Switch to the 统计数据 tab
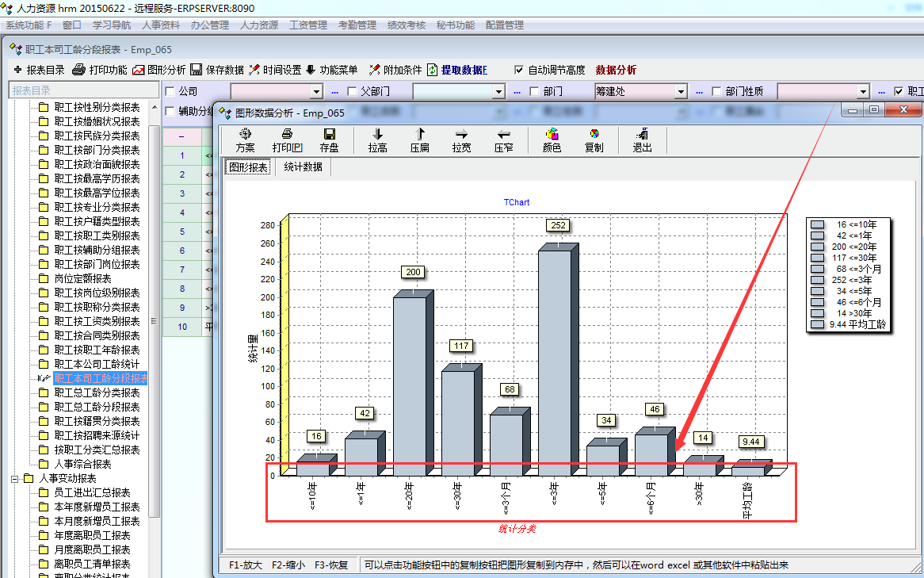 coord(304,167)
